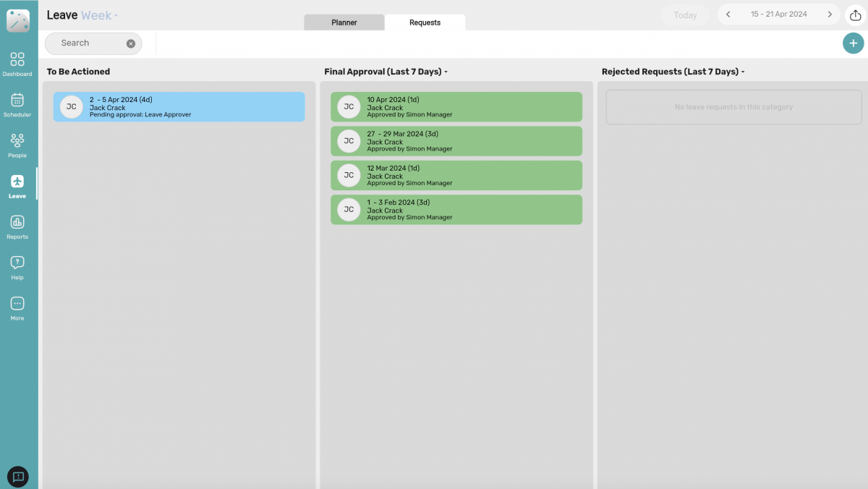
Task: Open the Reports section
Action: coord(17,226)
